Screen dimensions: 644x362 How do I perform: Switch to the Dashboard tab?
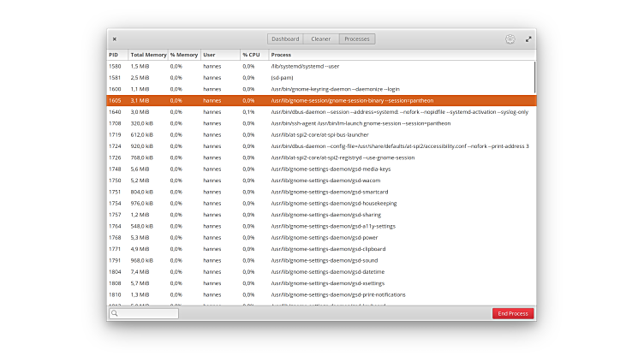coord(285,39)
